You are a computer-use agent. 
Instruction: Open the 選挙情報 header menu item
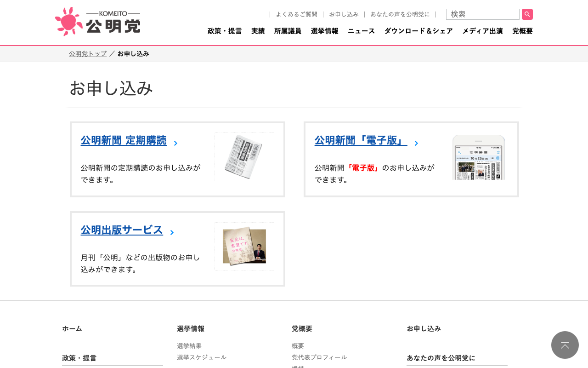(x=324, y=31)
